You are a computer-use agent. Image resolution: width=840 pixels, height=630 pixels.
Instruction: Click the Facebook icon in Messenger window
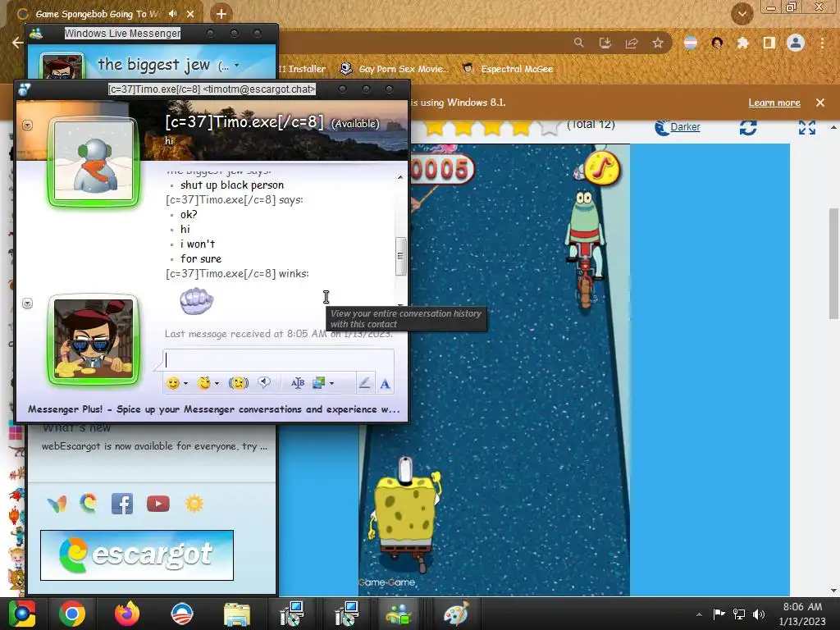click(x=122, y=504)
